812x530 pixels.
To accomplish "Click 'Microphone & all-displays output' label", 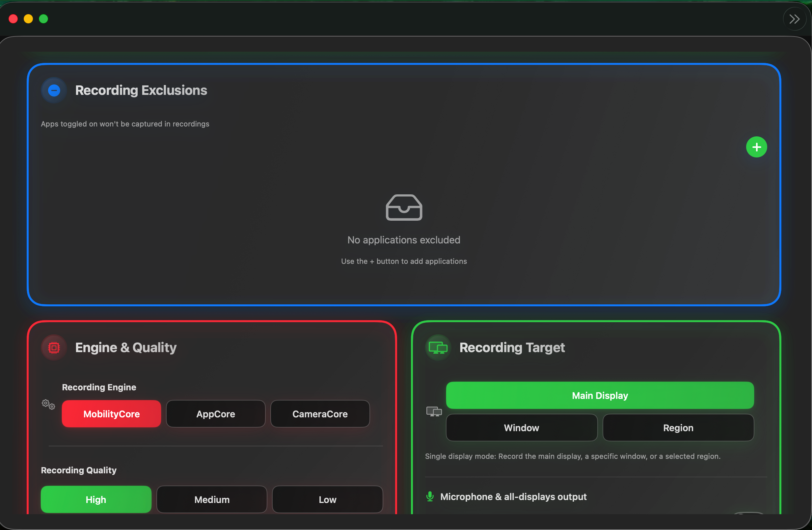I will 513,496.
